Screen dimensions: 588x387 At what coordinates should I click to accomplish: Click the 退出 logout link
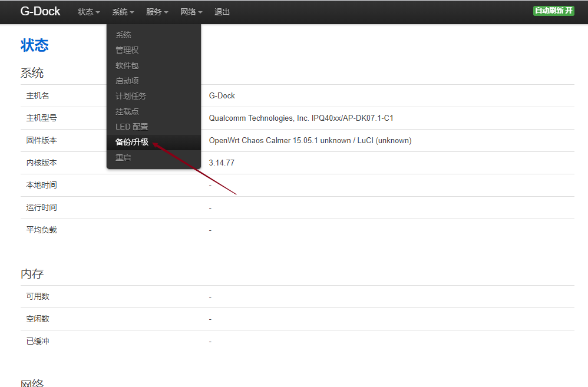[x=222, y=12]
